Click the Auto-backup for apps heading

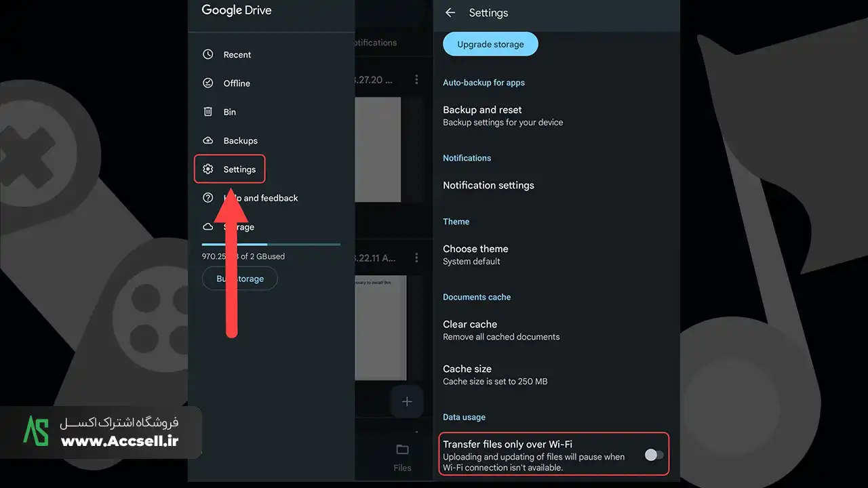coord(484,83)
